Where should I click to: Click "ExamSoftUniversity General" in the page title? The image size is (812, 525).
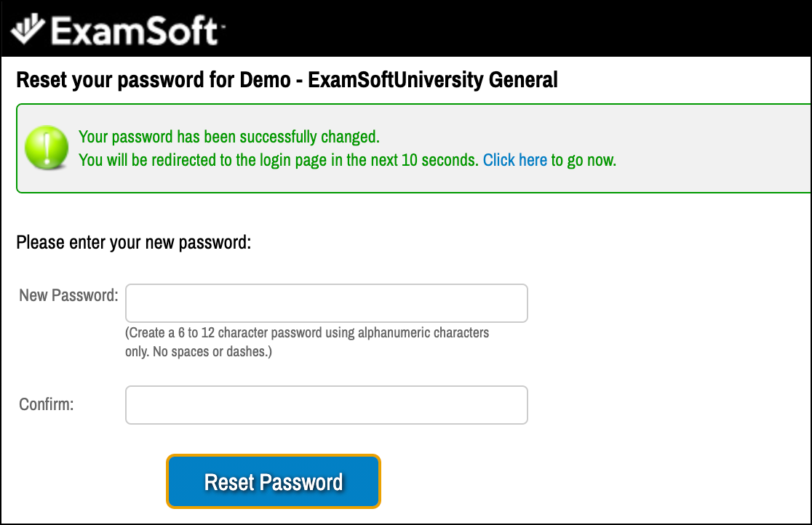(433, 79)
